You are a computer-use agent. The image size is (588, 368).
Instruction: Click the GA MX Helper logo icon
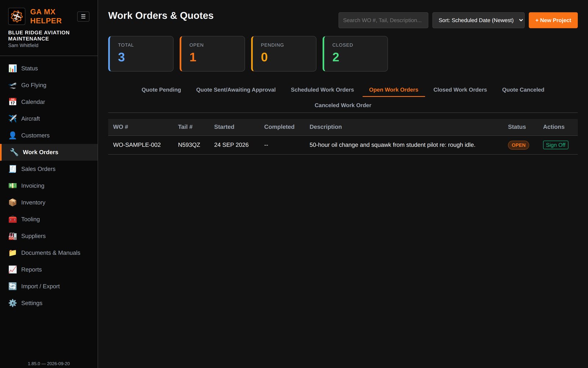(17, 16)
